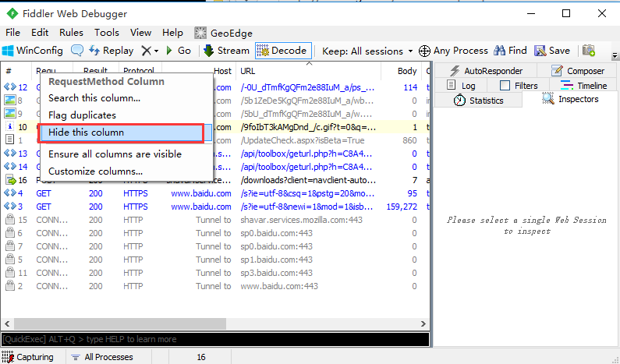Replay the selected sessions

point(111,51)
